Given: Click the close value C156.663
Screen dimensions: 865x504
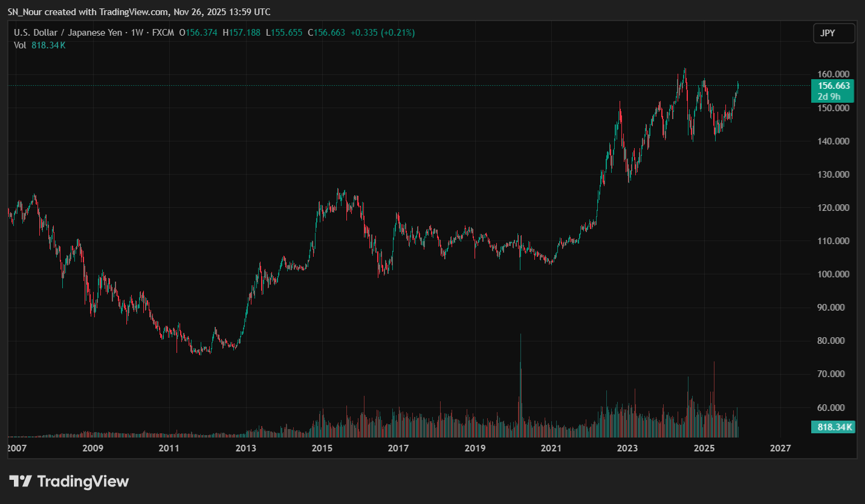Looking at the screenshot, I should point(326,33).
